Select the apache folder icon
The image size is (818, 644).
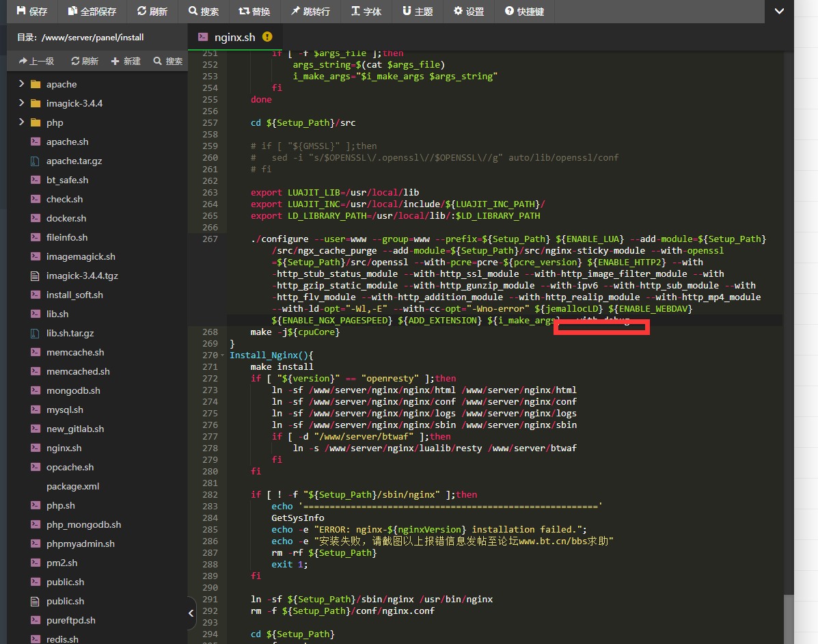pyautogui.click(x=36, y=84)
